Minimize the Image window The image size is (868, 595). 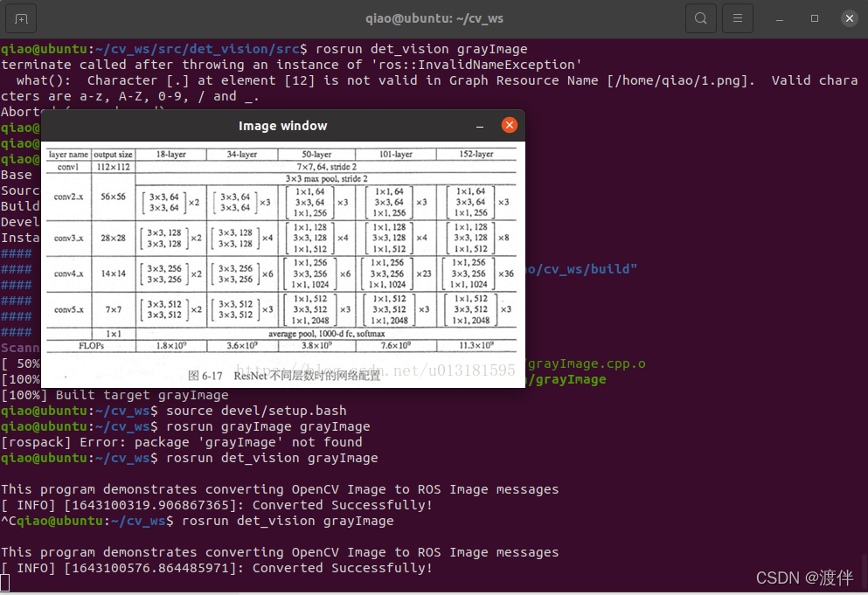(x=479, y=125)
